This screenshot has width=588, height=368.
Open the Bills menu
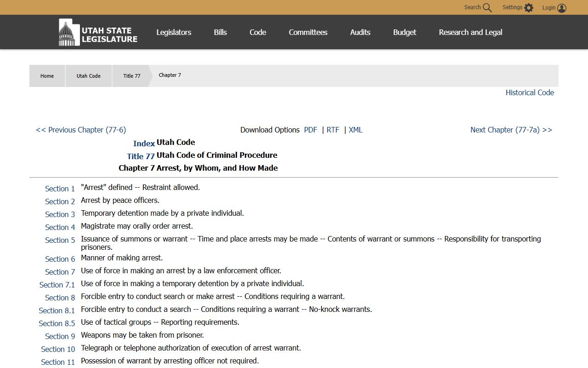pyautogui.click(x=220, y=32)
